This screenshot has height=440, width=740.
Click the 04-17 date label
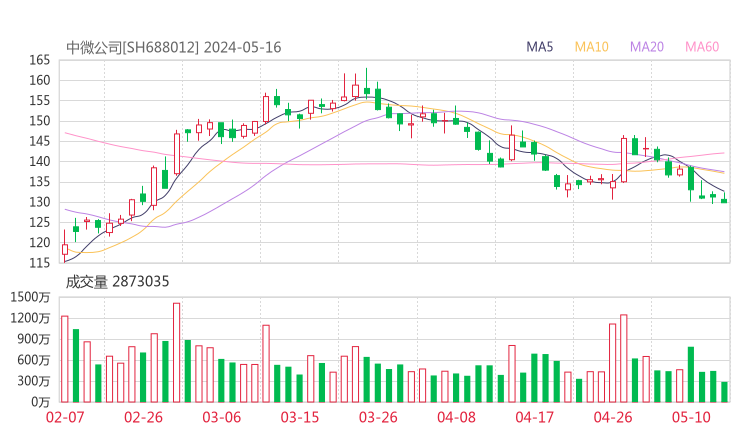pos(534,417)
